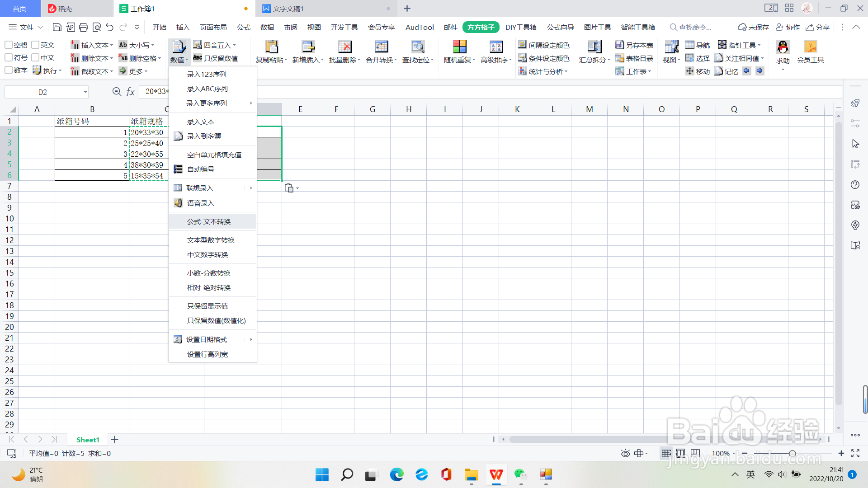The width and height of the screenshot is (868, 488).
Task: Click the 导航 icon
Action: (698, 45)
